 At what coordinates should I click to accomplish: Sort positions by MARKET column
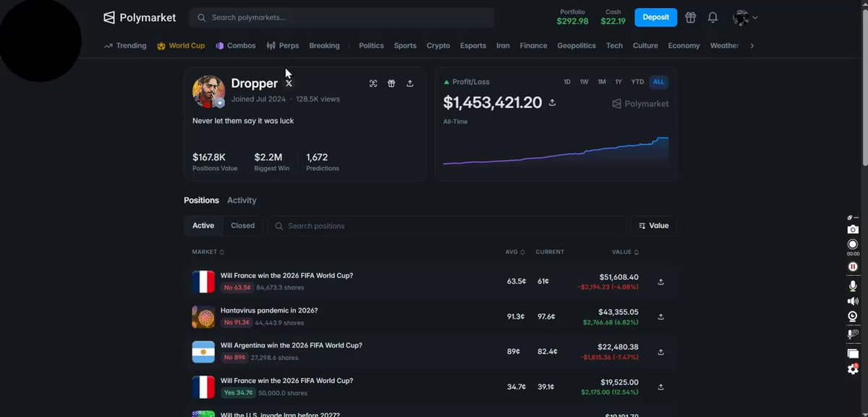[x=208, y=252]
